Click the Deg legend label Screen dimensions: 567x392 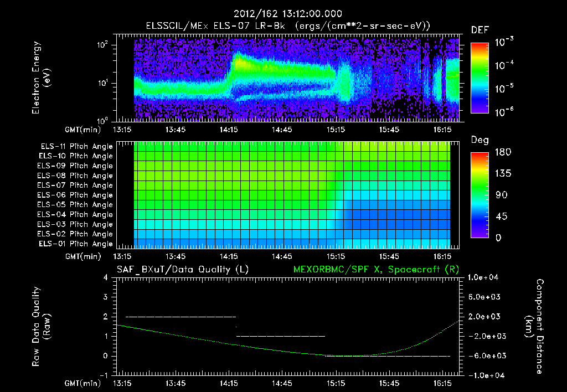[x=480, y=140]
